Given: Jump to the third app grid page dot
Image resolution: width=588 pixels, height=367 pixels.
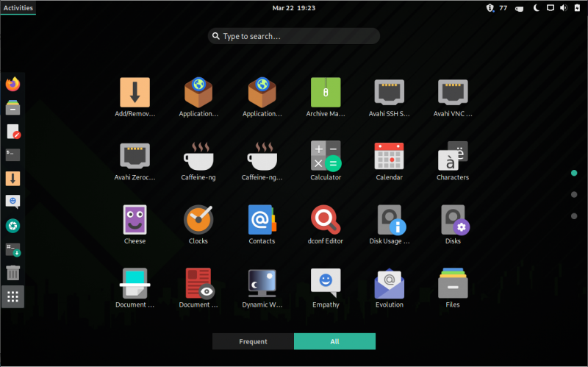Looking at the screenshot, I should pyautogui.click(x=574, y=216).
